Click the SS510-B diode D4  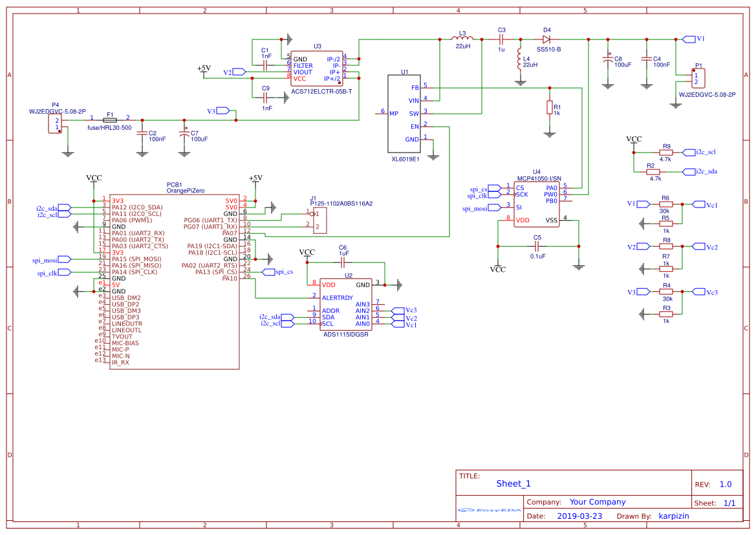coord(548,39)
